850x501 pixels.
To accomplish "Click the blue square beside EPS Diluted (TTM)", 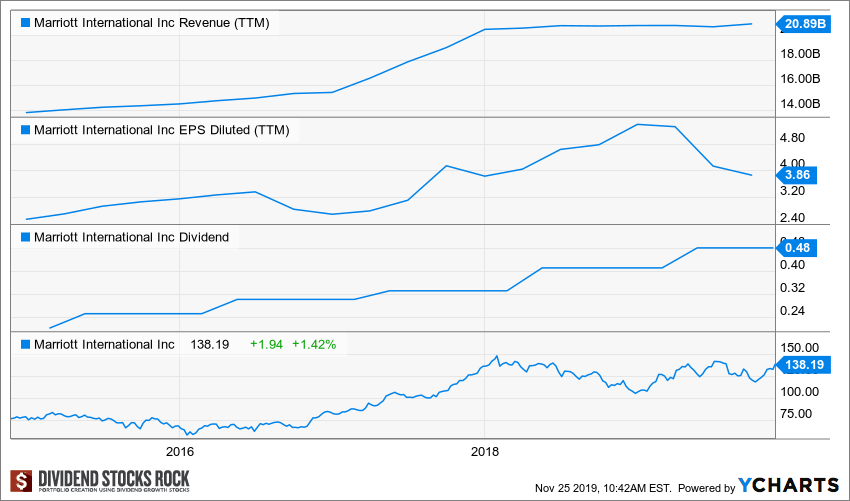I will [26, 129].
